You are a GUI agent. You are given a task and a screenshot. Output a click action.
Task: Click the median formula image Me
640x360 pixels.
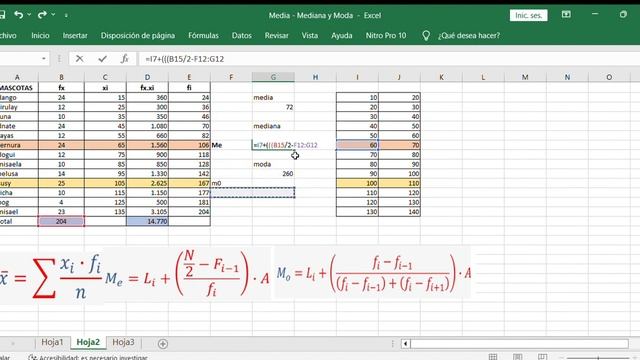(187, 274)
